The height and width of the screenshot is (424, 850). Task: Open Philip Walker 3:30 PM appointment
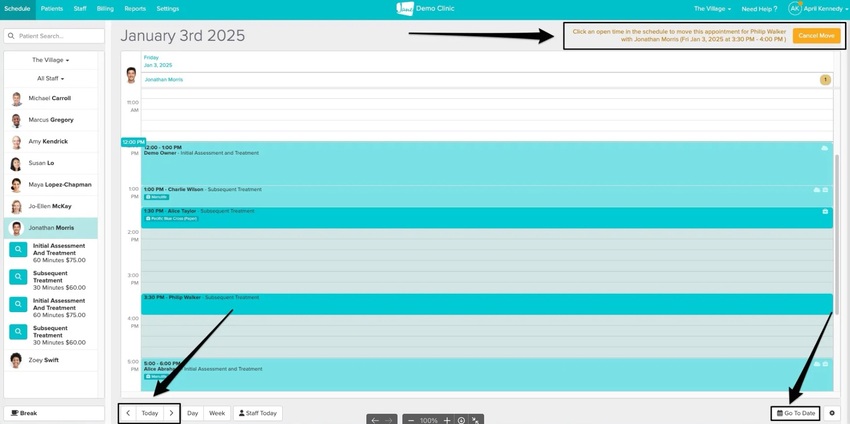pos(487,304)
